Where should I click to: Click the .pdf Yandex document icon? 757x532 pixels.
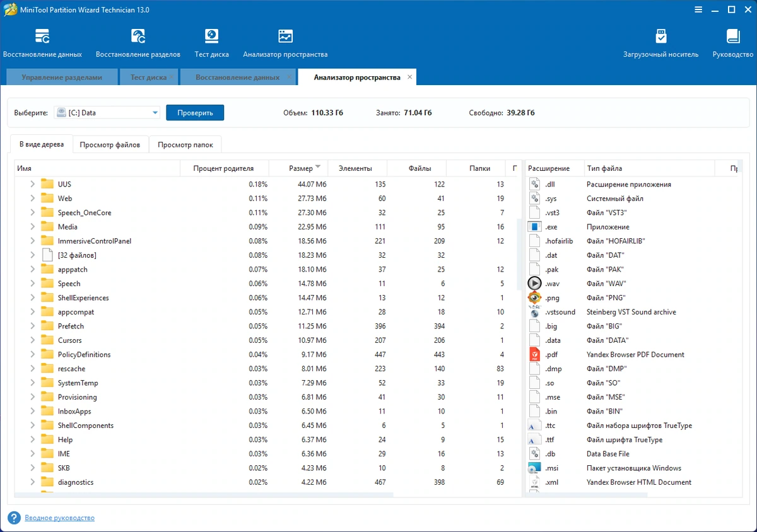coord(535,354)
